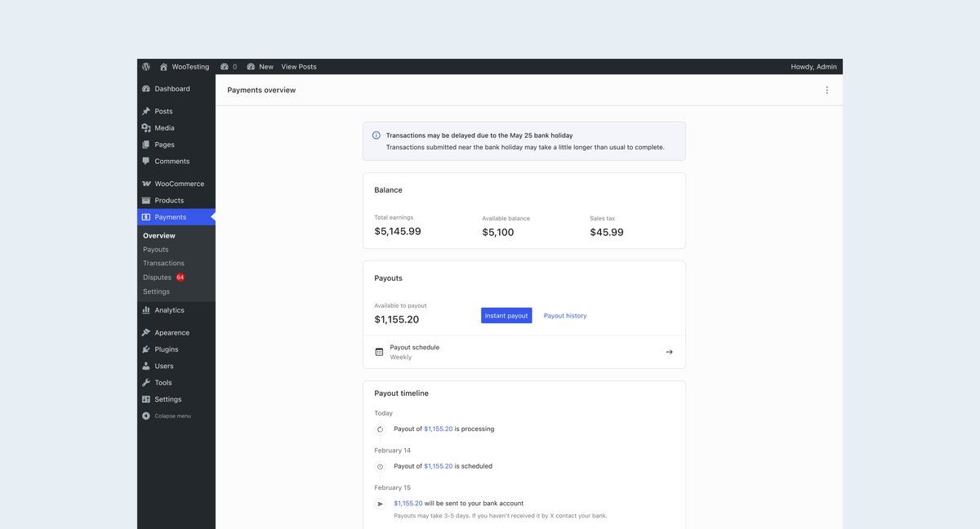Click $1,155.20 link in bank account row
Viewport: 980px width, 529px height.
(x=408, y=504)
